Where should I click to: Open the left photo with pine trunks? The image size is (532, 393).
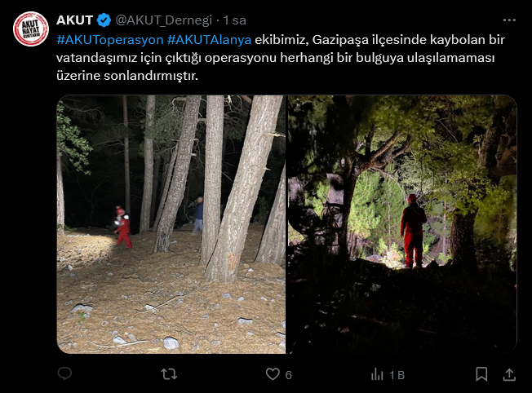coord(171,224)
